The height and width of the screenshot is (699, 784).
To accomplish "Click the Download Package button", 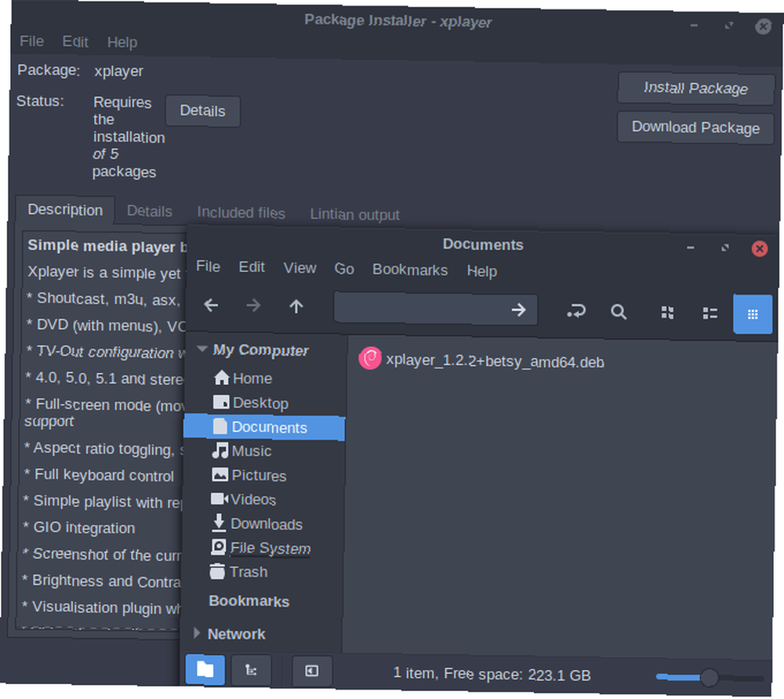I will [x=695, y=128].
